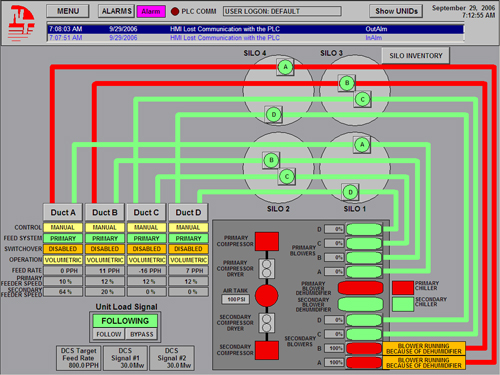The height and width of the screenshot is (375, 500).
Task: Click Silo 3 valve C indicator
Action: (x=362, y=99)
